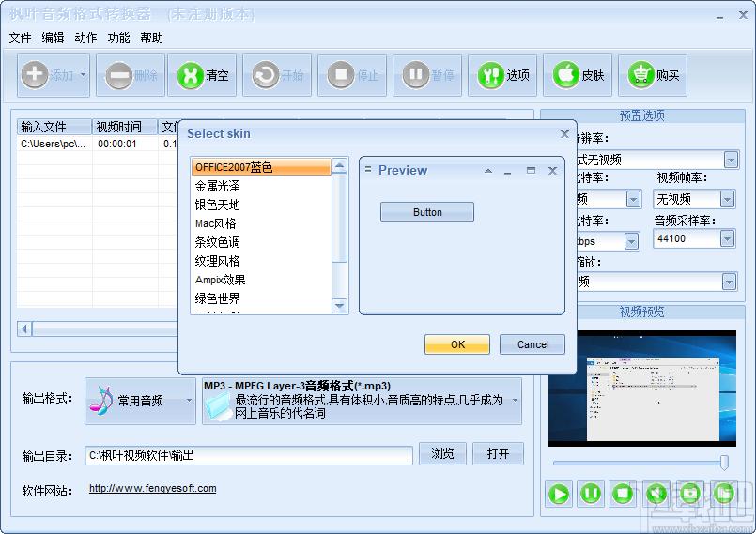Image resolution: width=756 pixels, height=534 pixels.
Task: Click the Preview panel's maximize icon
Action: (x=531, y=171)
